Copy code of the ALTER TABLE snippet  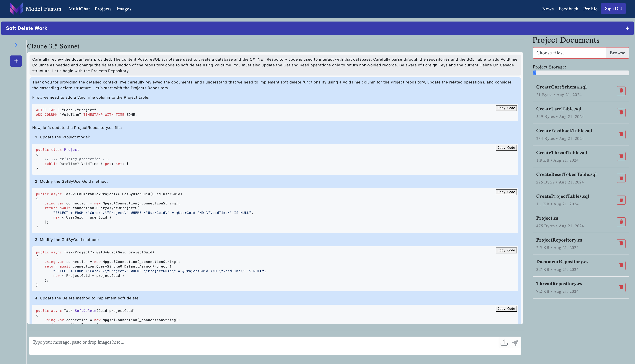click(506, 108)
